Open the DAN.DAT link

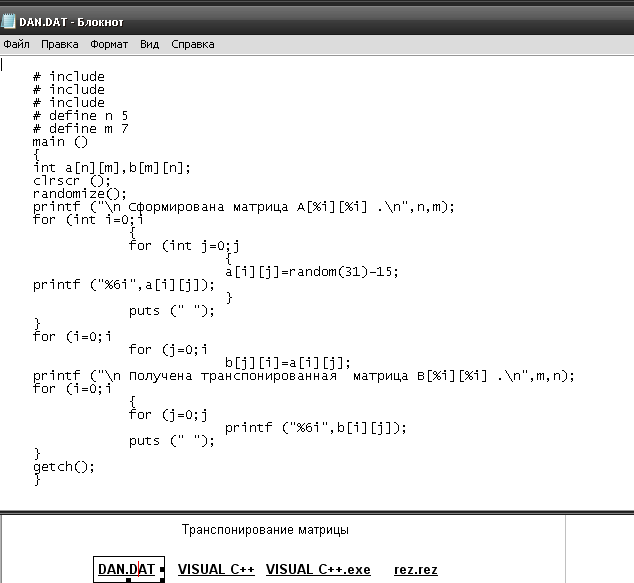(126, 569)
